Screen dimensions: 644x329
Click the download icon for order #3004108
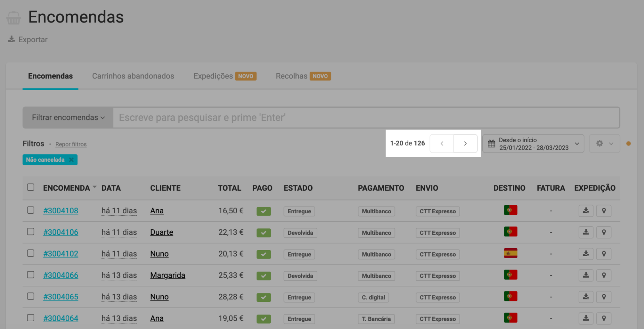pyautogui.click(x=586, y=211)
